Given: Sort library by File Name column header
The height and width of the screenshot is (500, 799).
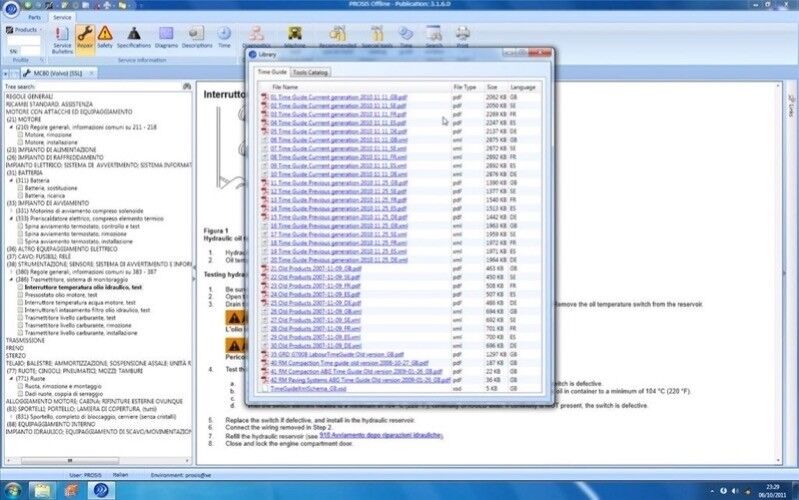Looking at the screenshot, I should pyautogui.click(x=285, y=87).
